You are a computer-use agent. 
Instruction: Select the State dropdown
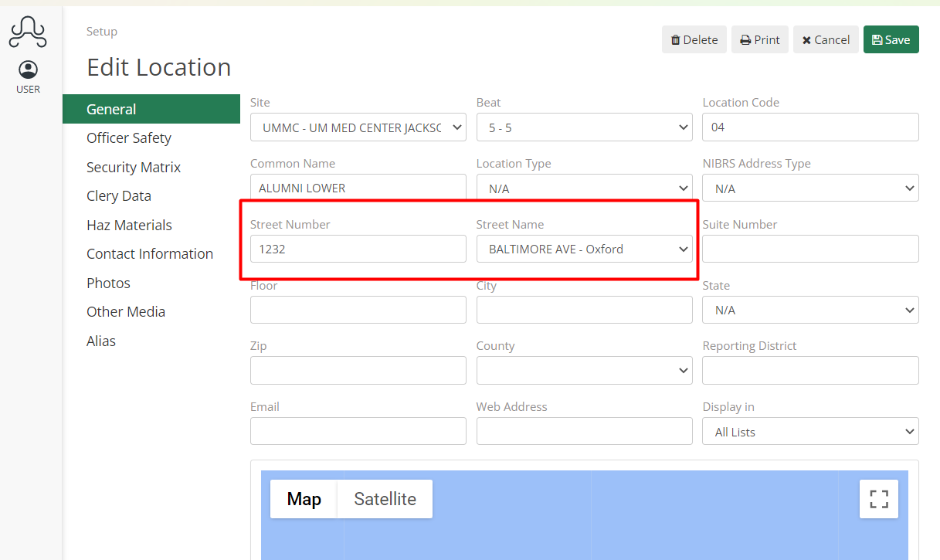809,309
